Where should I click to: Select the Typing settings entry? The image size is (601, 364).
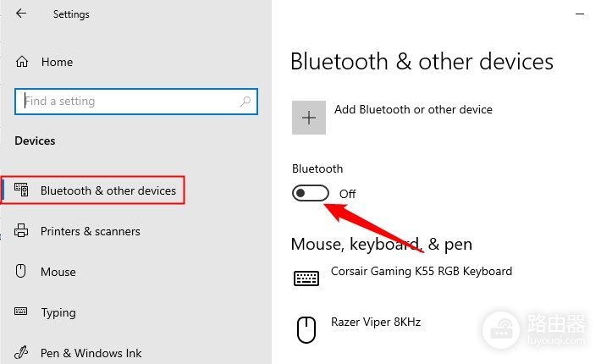coord(58,312)
